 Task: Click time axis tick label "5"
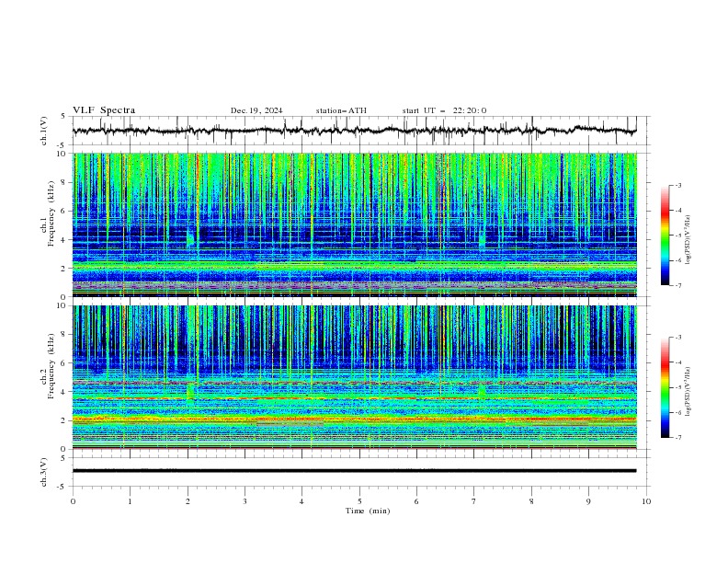point(359,501)
